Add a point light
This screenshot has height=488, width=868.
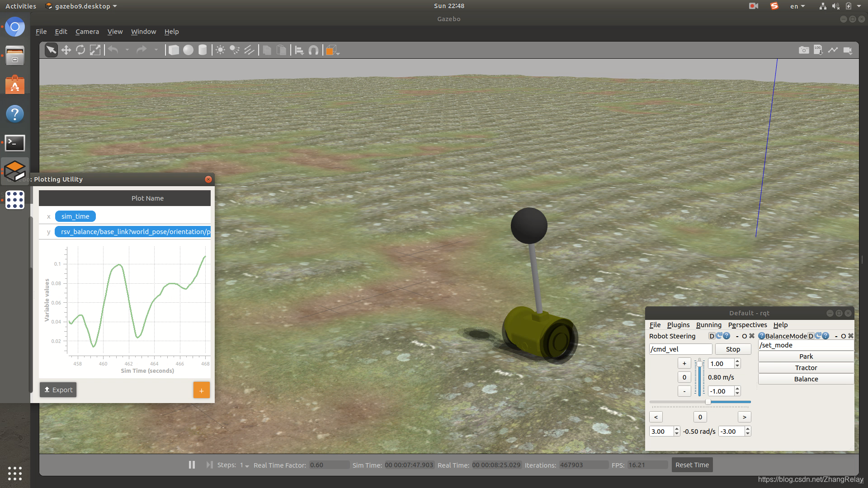click(x=220, y=50)
